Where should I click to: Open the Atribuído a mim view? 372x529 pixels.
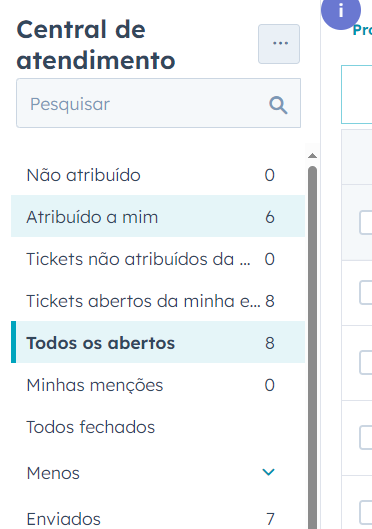pyautogui.click(x=158, y=217)
